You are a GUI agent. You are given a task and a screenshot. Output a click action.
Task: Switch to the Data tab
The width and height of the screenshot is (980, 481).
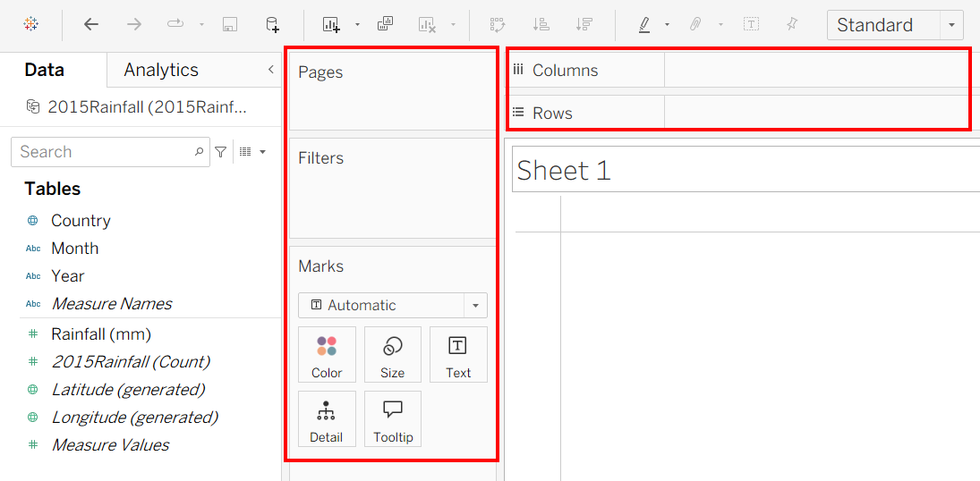(x=45, y=70)
